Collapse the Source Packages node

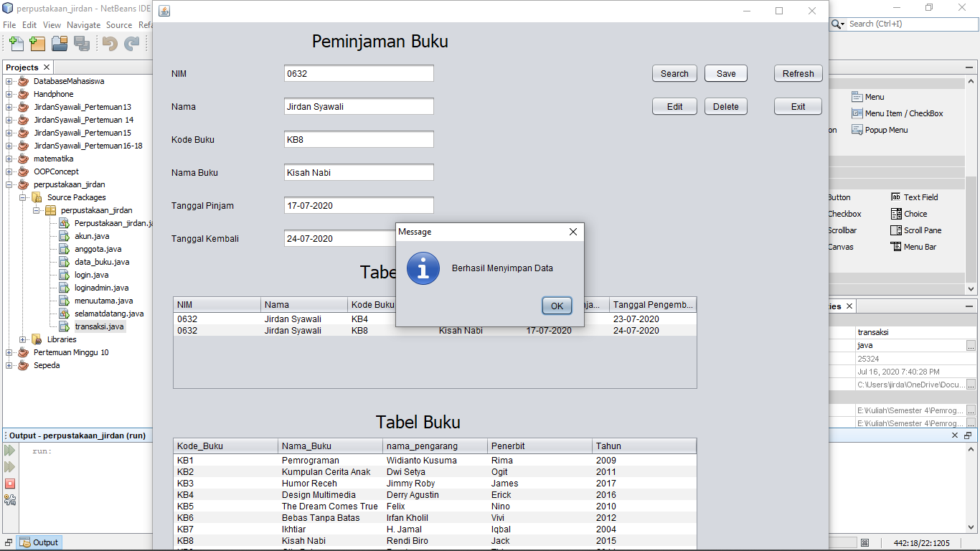(x=23, y=197)
